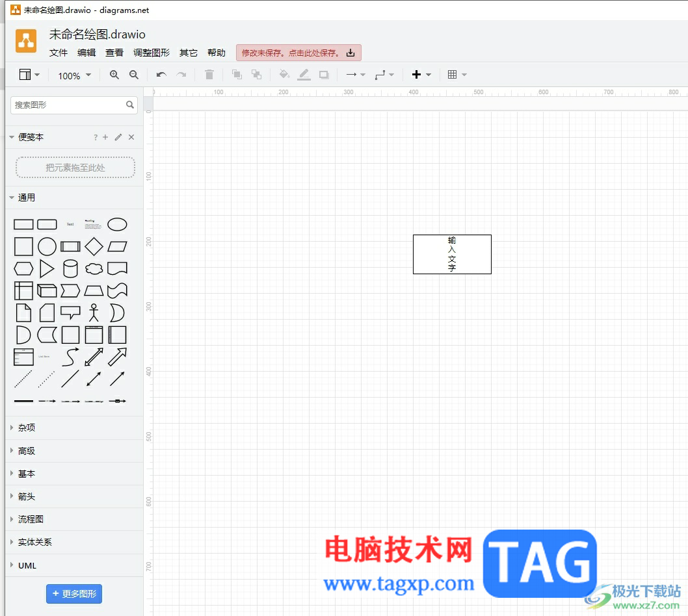Toggle the shadow icon in toolbar
The image size is (688, 616).
(x=324, y=75)
